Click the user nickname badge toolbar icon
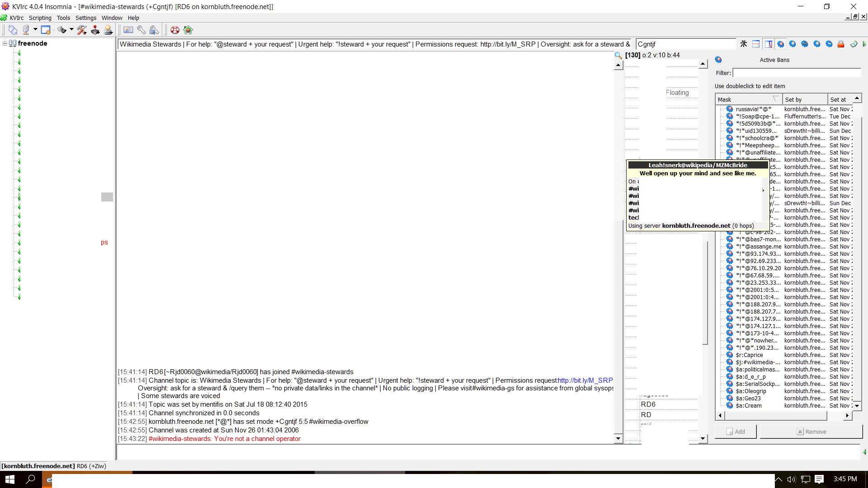868x488 pixels. [108, 30]
